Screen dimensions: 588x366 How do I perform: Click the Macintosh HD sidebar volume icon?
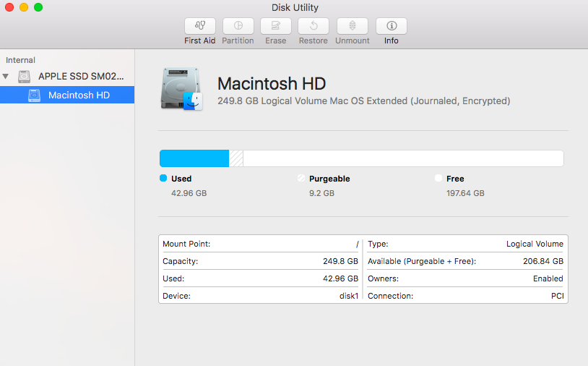tap(34, 95)
